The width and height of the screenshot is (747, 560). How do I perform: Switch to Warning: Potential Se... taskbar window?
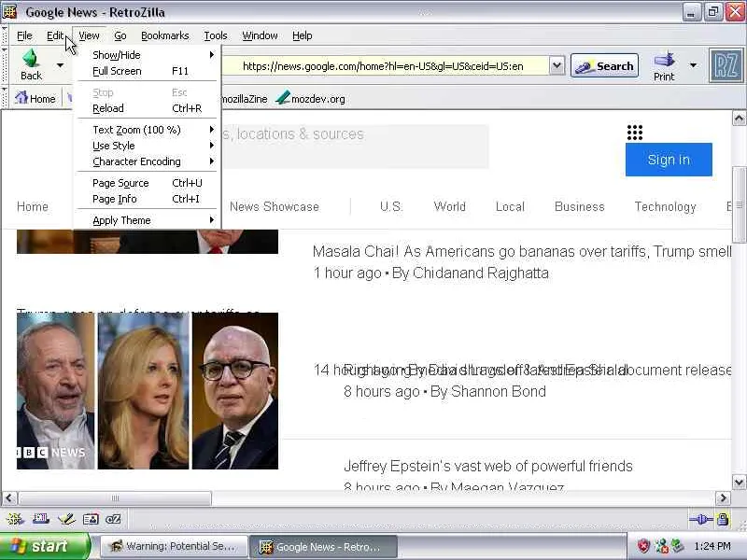point(173,546)
